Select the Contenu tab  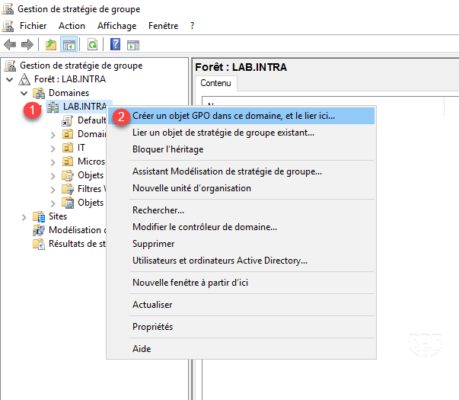pos(216,83)
